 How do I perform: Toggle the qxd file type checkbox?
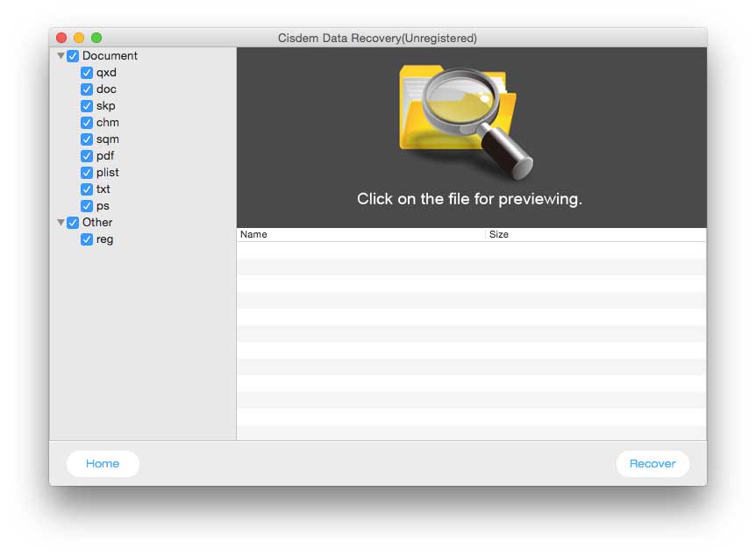click(87, 73)
